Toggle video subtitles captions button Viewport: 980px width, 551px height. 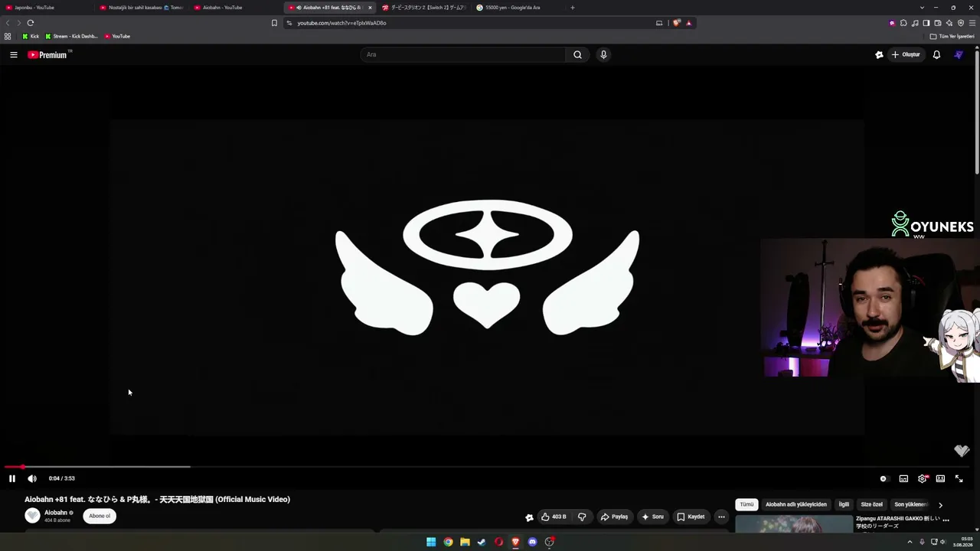903,478
